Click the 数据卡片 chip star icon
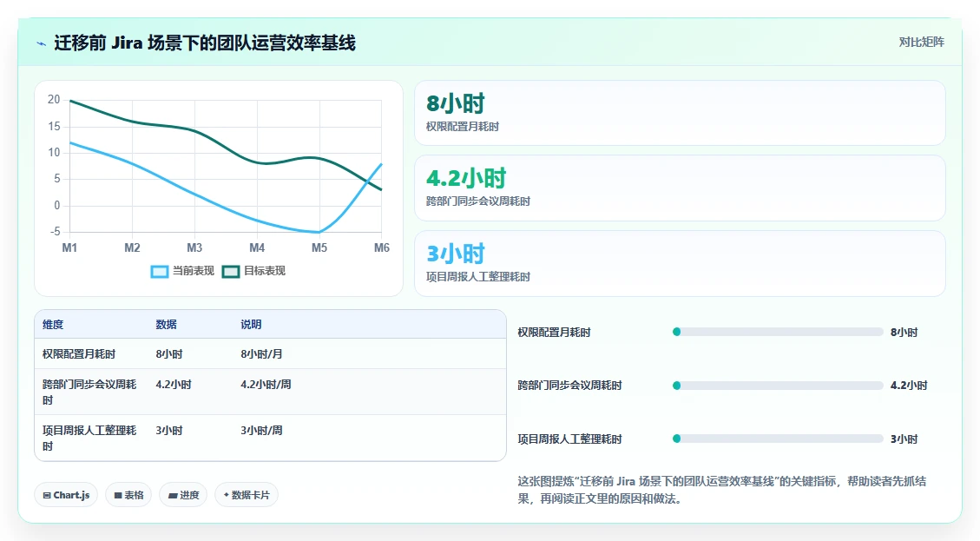The height and width of the screenshot is (541, 980). pyautogui.click(x=227, y=495)
